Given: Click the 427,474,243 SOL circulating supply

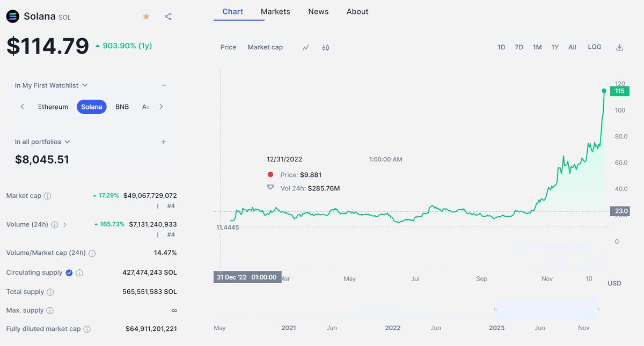Looking at the screenshot, I should coord(150,273).
